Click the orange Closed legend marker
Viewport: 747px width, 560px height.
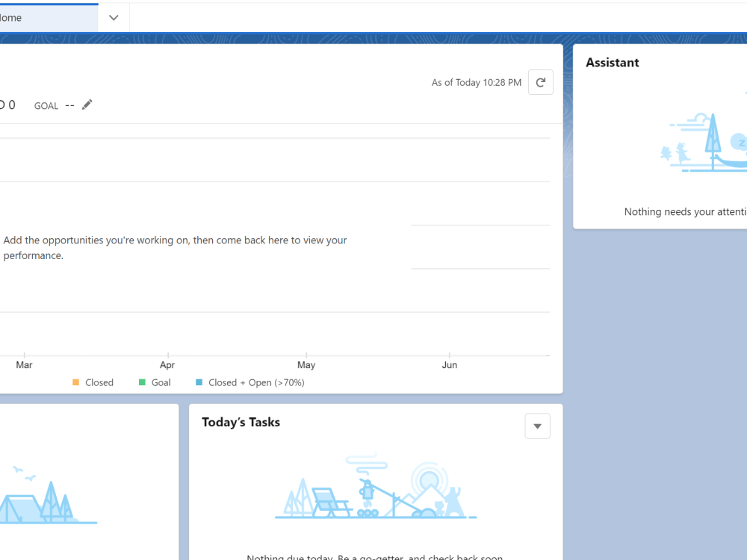pyautogui.click(x=75, y=382)
